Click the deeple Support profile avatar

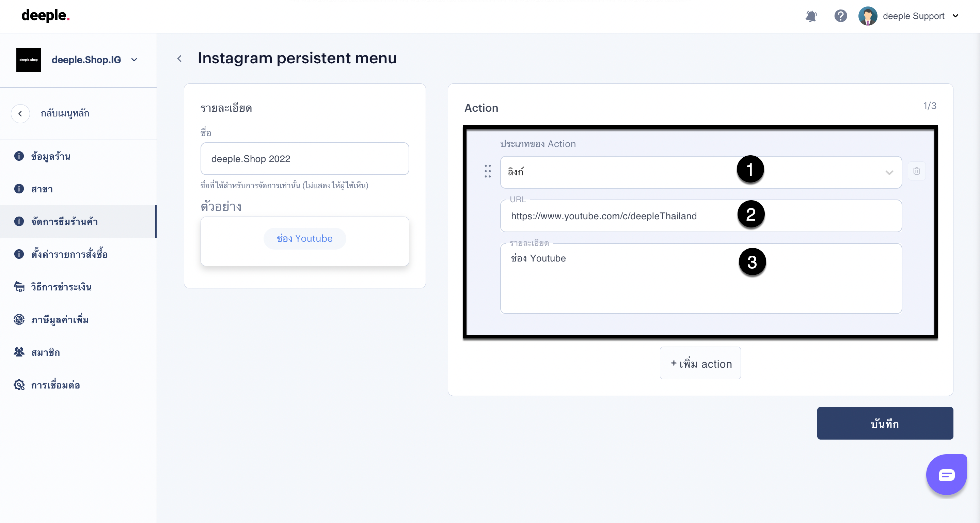click(867, 16)
